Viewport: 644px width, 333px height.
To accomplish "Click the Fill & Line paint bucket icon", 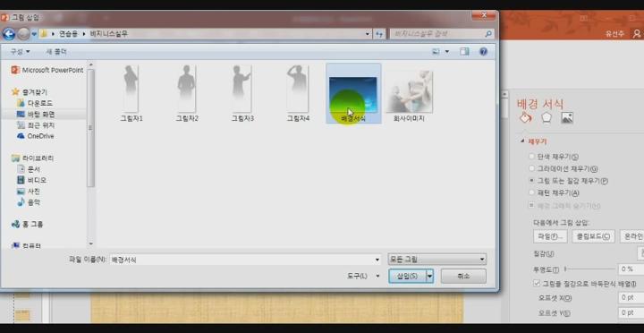I will point(525,118).
